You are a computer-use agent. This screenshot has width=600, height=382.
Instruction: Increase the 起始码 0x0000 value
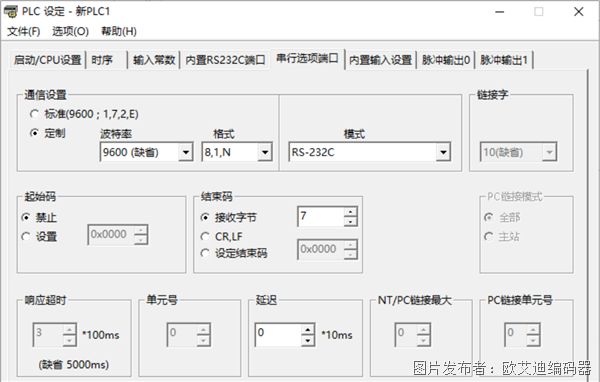coord(141,230)
